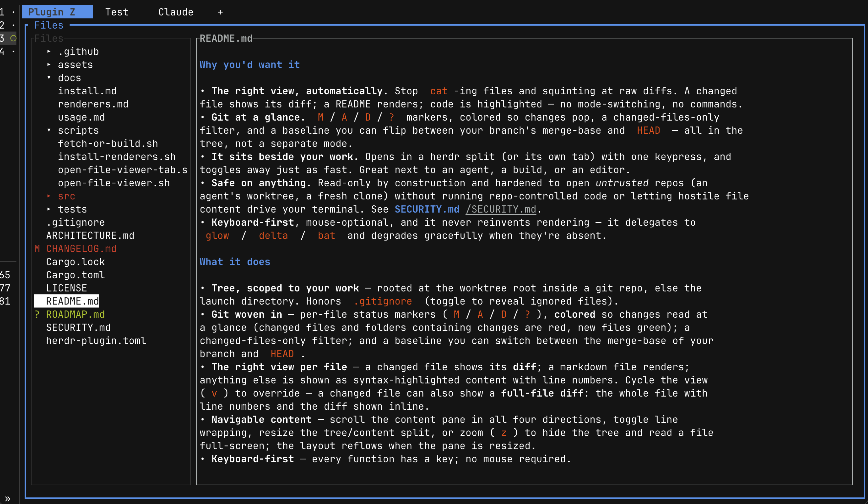
Task: Expand the assets folder arrow
Action: point(49,64)
